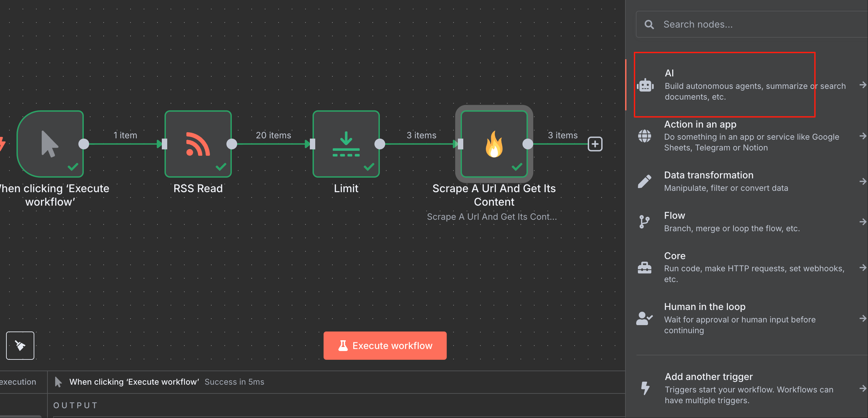
Task: Click the '20 items' connection label
Action: click(273, 135)
